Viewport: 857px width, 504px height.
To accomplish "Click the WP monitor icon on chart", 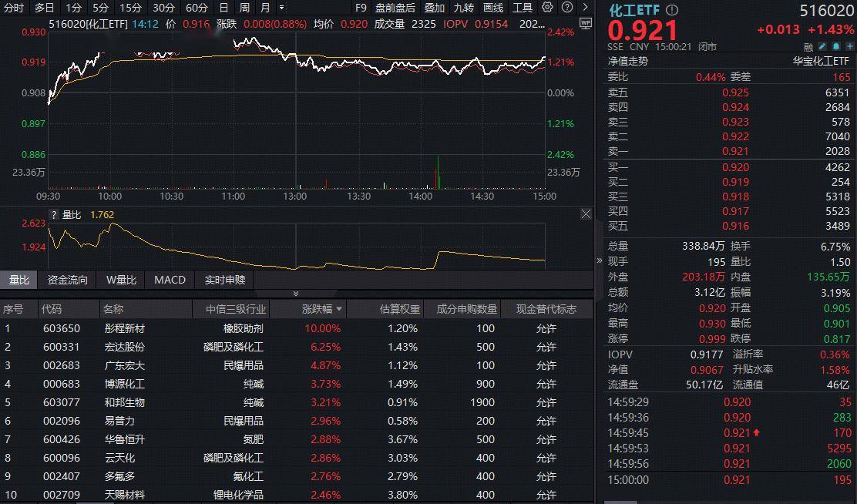I will pyautogui.click(x=586, y=24).
